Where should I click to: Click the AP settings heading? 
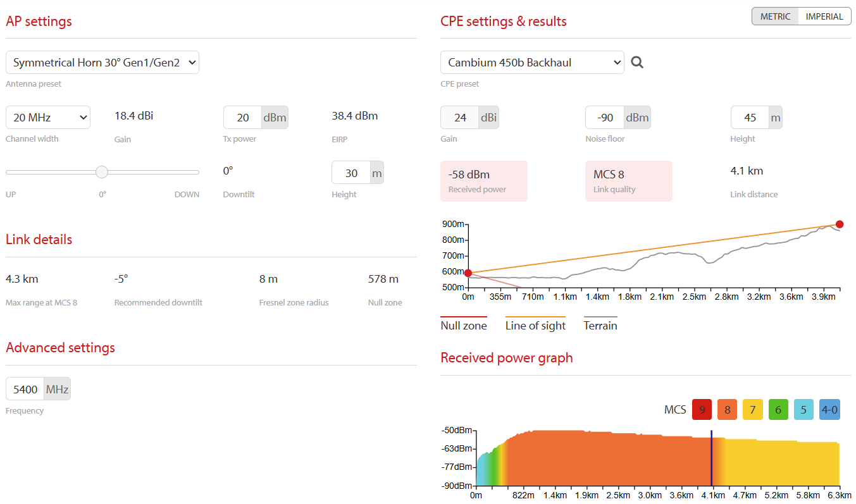[x=39, y=22]
